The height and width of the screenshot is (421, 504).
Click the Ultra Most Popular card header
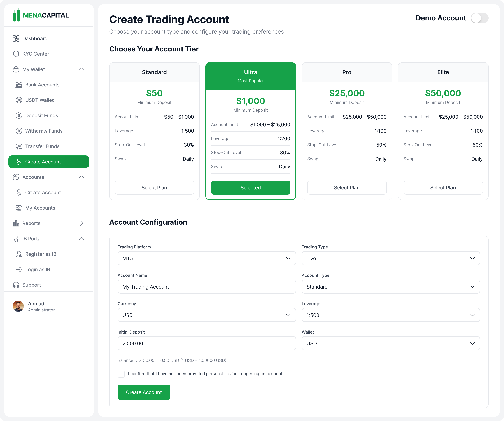(x=251, y=76)
